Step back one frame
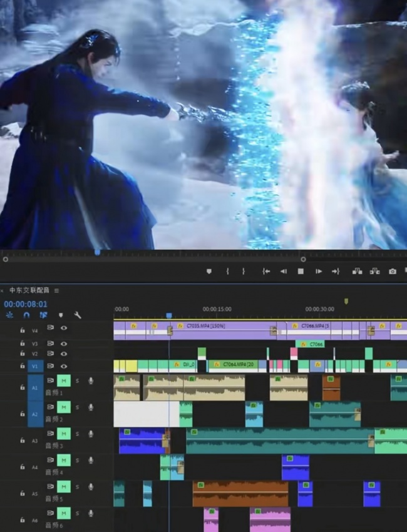The height and width of the screenshot is (532, 407). tap(284, 272)
